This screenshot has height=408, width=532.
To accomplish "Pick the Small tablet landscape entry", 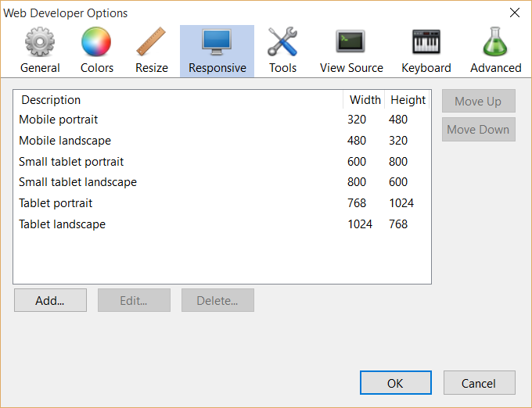I will (222, 182).
